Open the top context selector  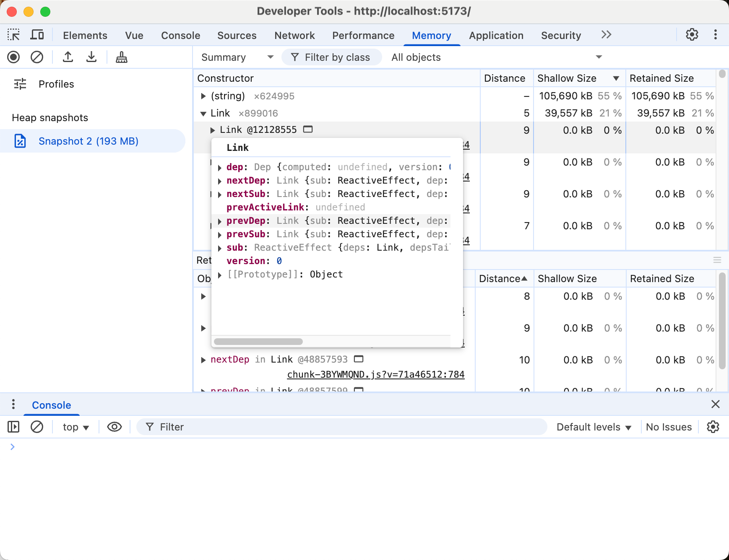coord(76,427)
